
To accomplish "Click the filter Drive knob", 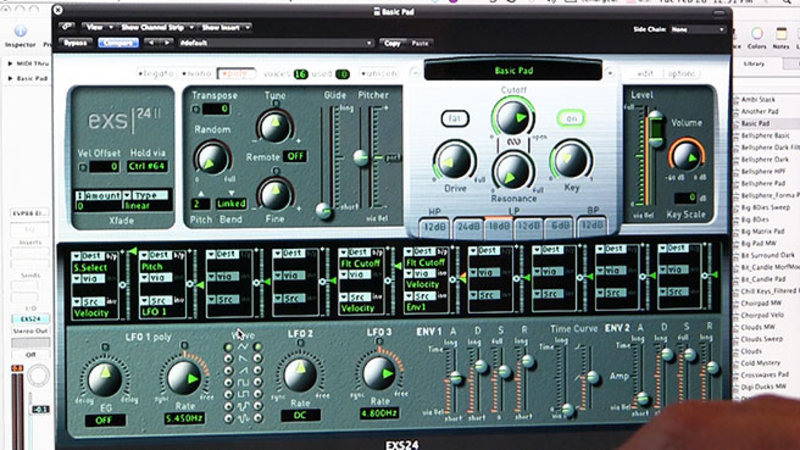I will click(x=454, y=161).
